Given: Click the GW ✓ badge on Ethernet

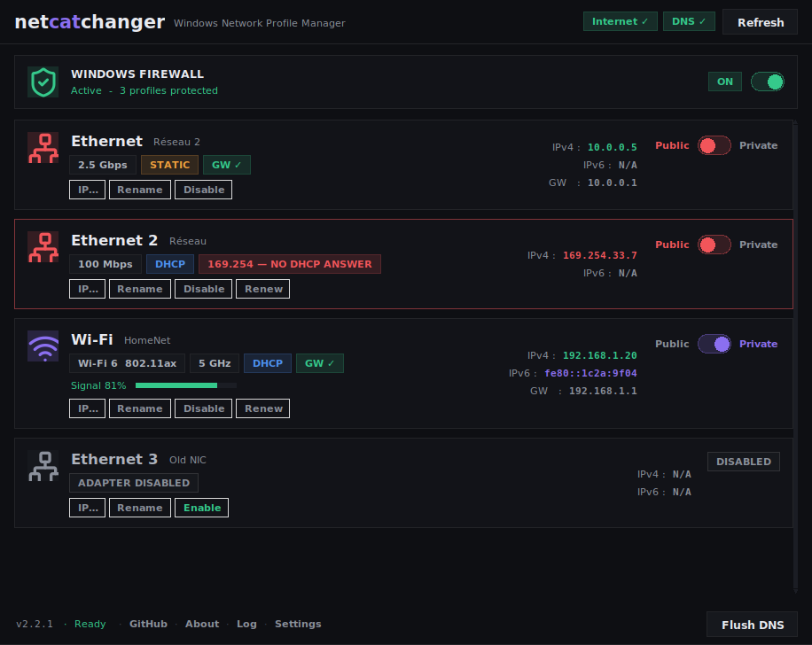Looking at the screenshot, I should point(227,165).
